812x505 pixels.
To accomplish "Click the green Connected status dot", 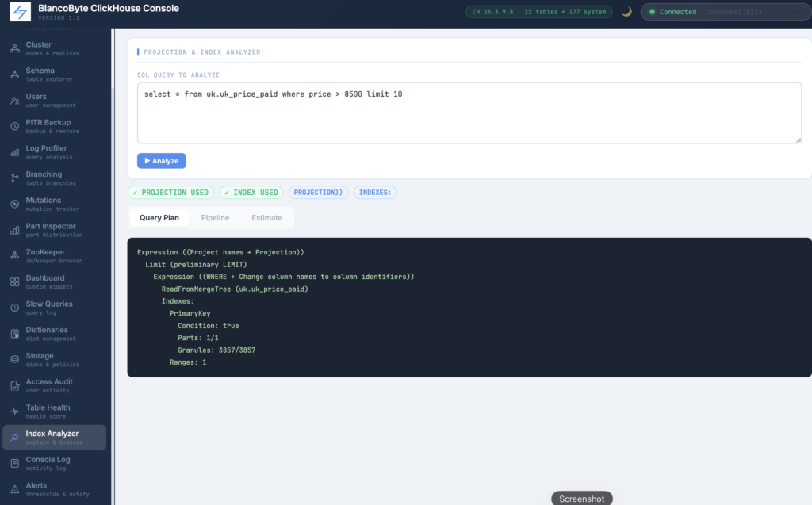I will click(652, 12).
